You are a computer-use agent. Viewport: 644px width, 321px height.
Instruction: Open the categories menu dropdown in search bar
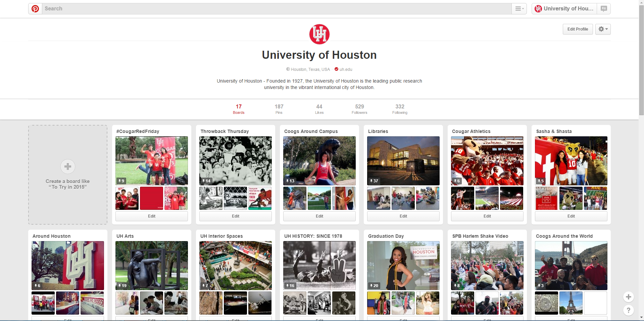[x=519, y=9]
